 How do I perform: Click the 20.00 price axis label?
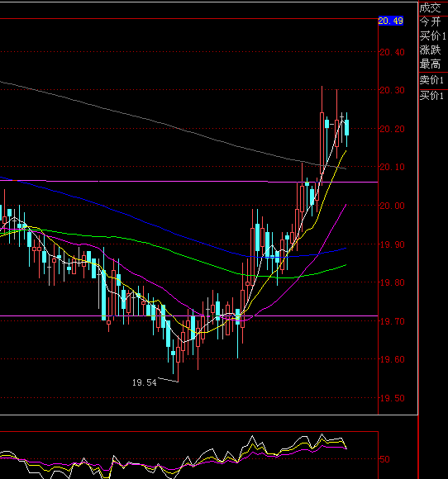(x=392, y=206)
